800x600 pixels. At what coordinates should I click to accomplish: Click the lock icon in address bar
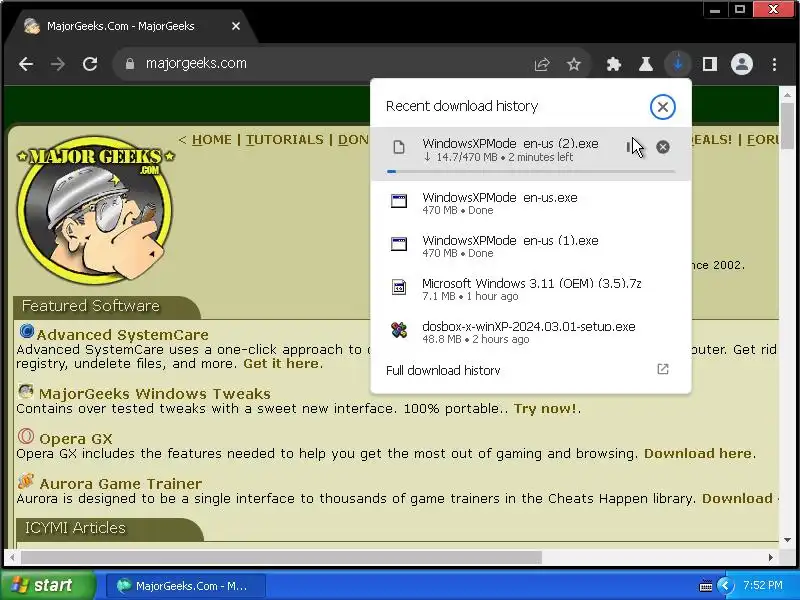[x=130, y=64]
